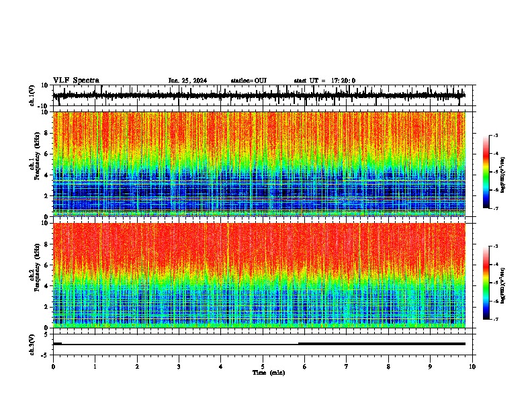Click the thick ch.3 signal bar after minute 6
This screenshot has width=532, height=411.
tap(382, 344)
